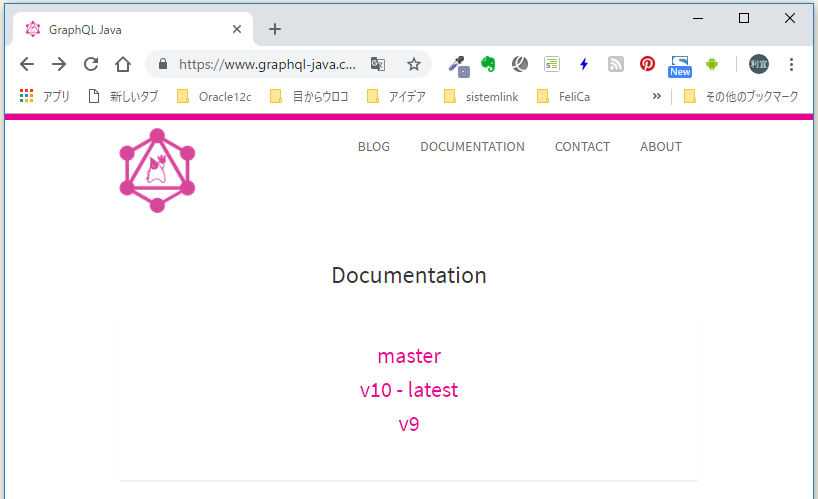818x499 pixels.
Task: Minimize the Chrome window
Action: [x=698, y=18]
